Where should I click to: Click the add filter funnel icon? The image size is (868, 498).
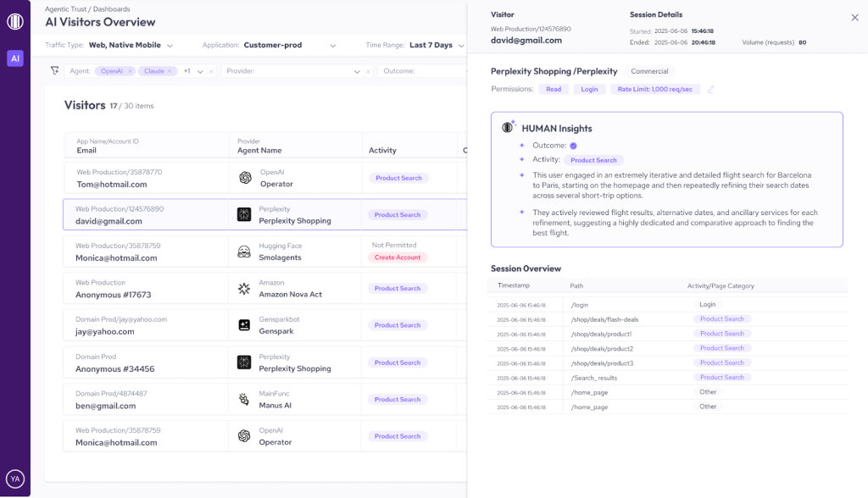click(x=55, y=71)
